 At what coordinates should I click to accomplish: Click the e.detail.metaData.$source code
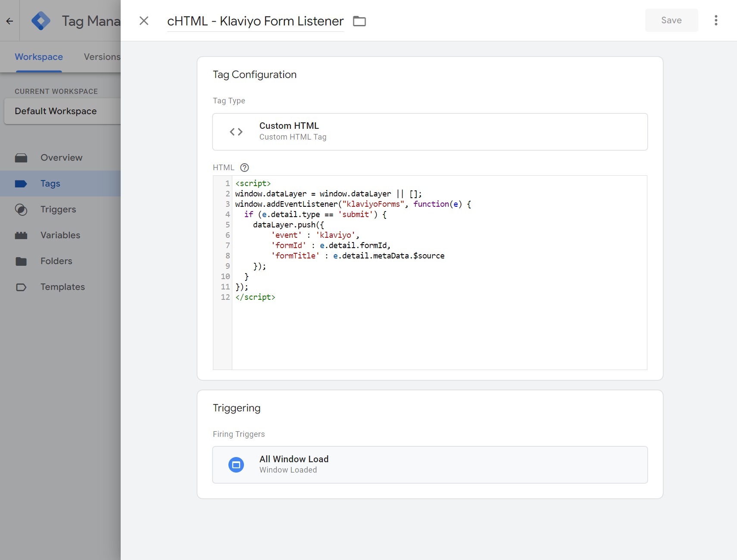(389, 256)
